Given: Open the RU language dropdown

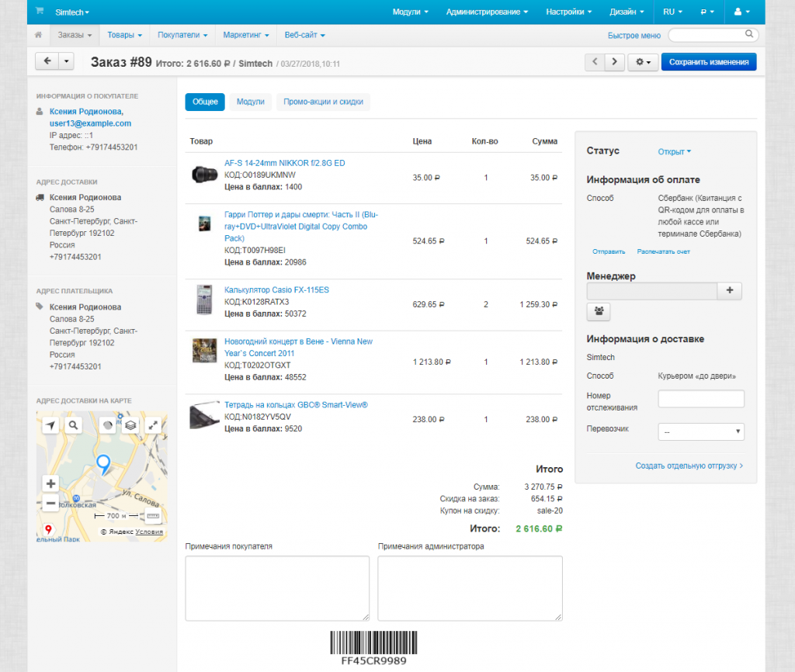Looking at the screenshot, I should click(x=672, y=12).
